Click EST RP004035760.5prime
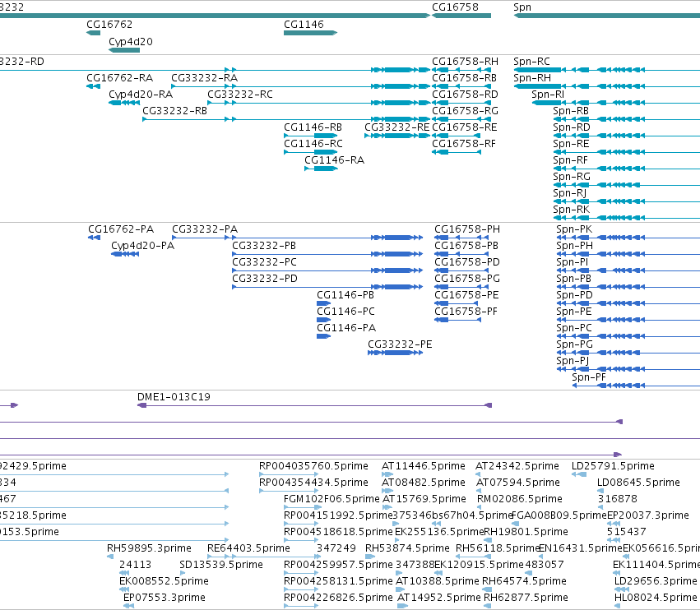The height and width of the screenshot is (610, 700). point(313,466)
